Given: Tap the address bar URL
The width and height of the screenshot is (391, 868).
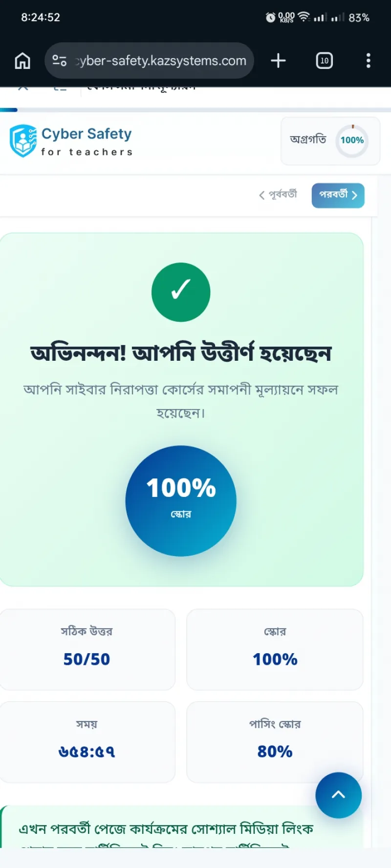Looking at the screenshot, I should (161, 61).
